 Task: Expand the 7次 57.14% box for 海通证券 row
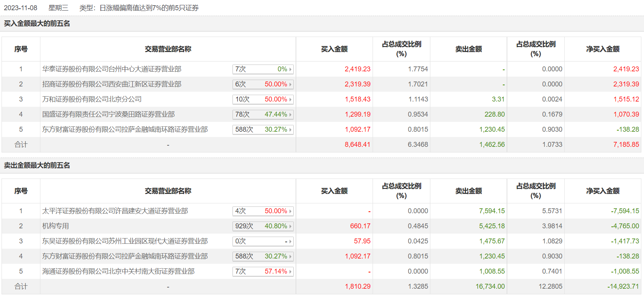(263, 271)
